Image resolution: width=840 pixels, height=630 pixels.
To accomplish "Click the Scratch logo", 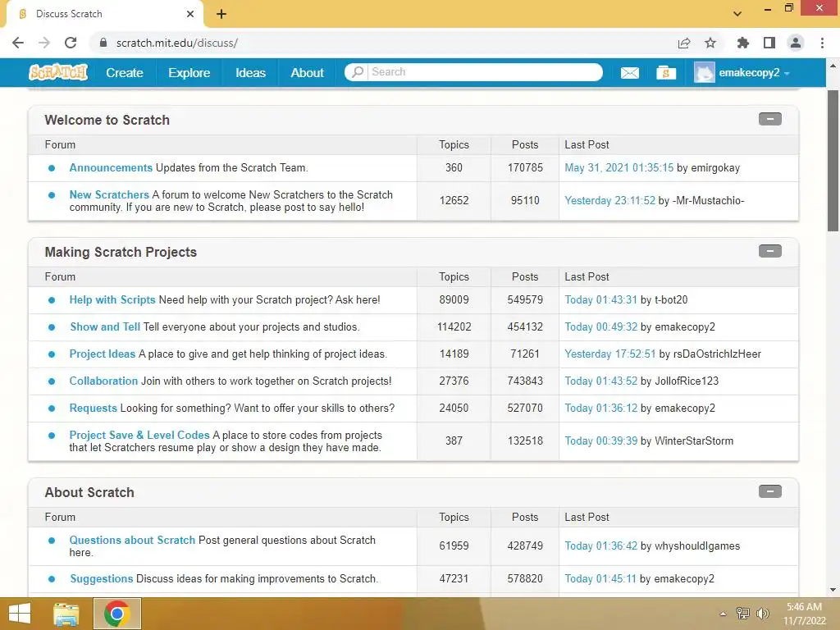I will click(58, 72).
